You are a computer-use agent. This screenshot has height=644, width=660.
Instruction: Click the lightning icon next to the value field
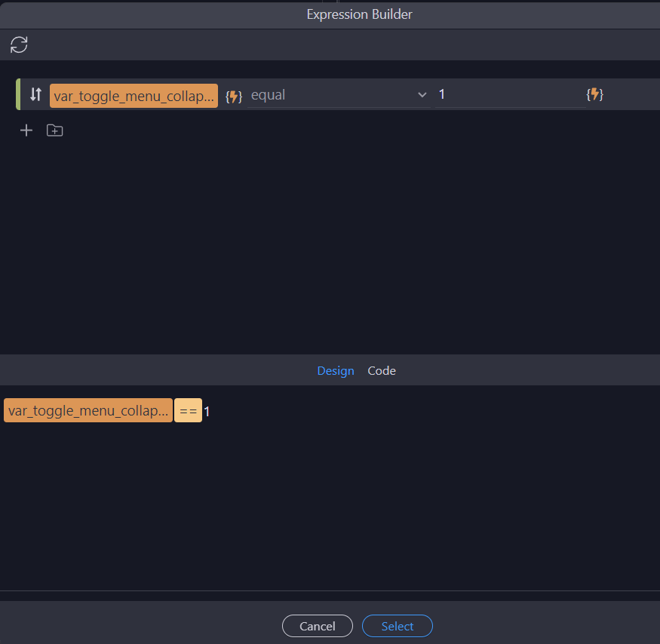click(595, 94)
